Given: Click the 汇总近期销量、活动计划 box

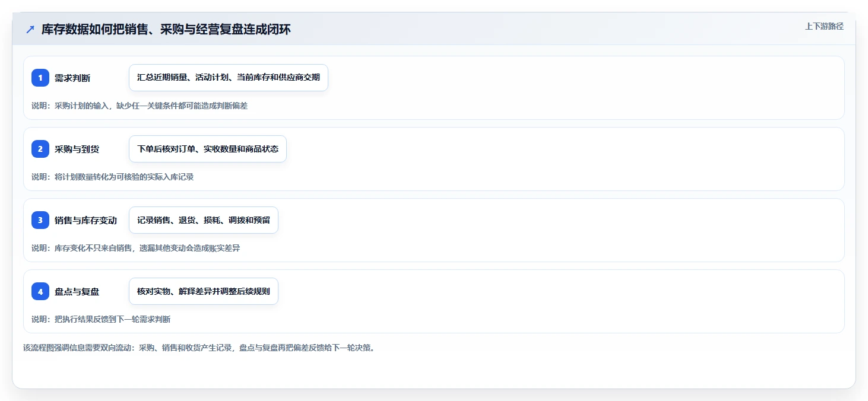Looking at the screenshot, I should (229, 78).
